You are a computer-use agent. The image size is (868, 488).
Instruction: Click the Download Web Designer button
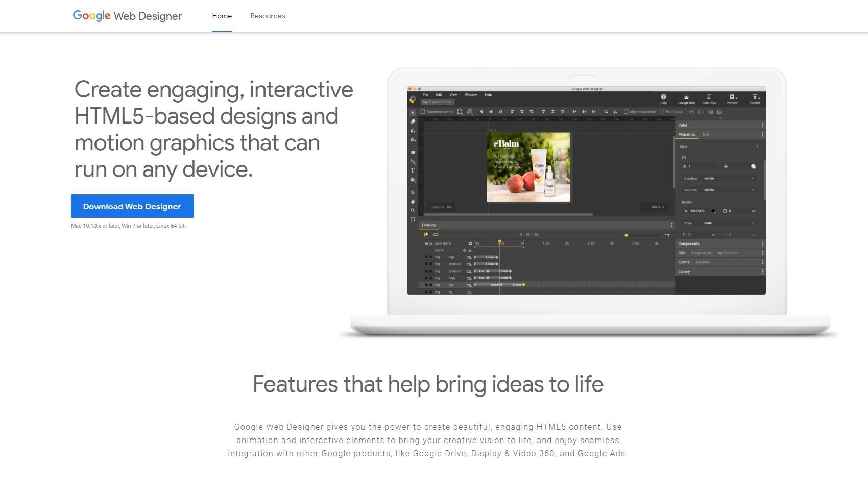click(x=132, y=206)
